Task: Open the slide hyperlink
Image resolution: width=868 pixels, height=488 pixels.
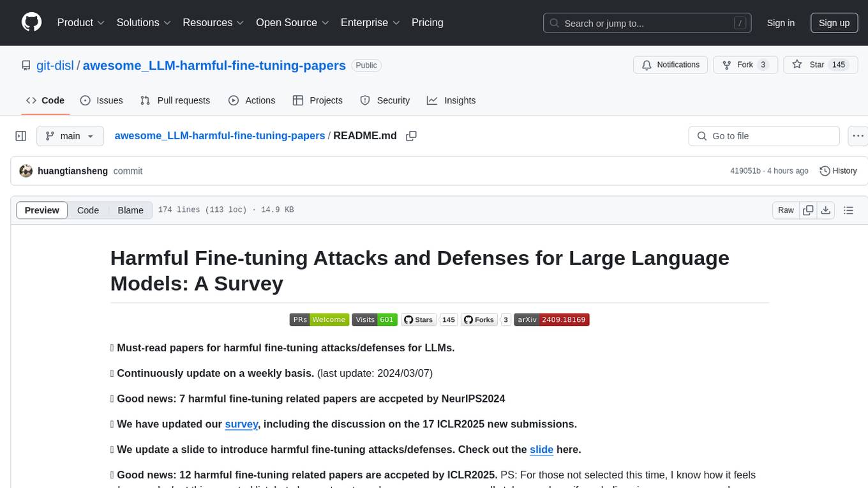Action: point(541,449)
